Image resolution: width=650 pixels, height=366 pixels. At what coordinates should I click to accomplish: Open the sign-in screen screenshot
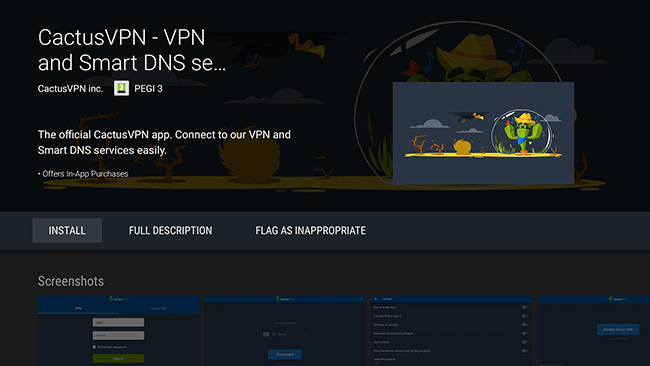click(118, 330)
